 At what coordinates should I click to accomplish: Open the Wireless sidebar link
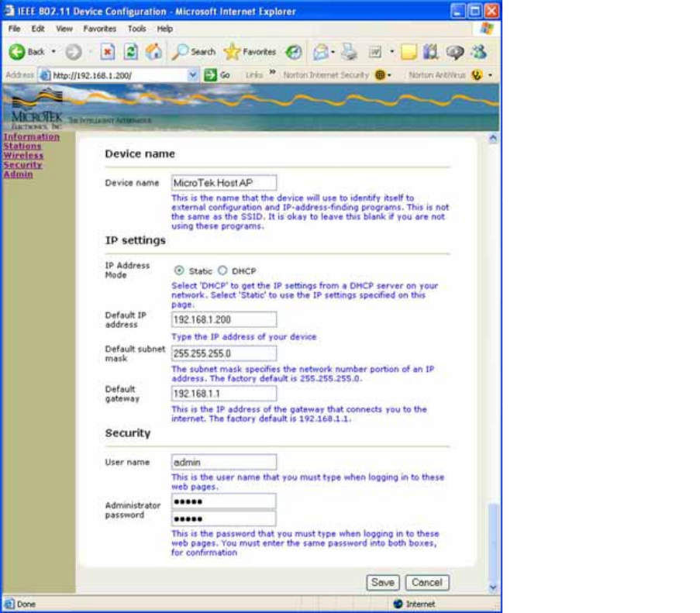point(24,155)
